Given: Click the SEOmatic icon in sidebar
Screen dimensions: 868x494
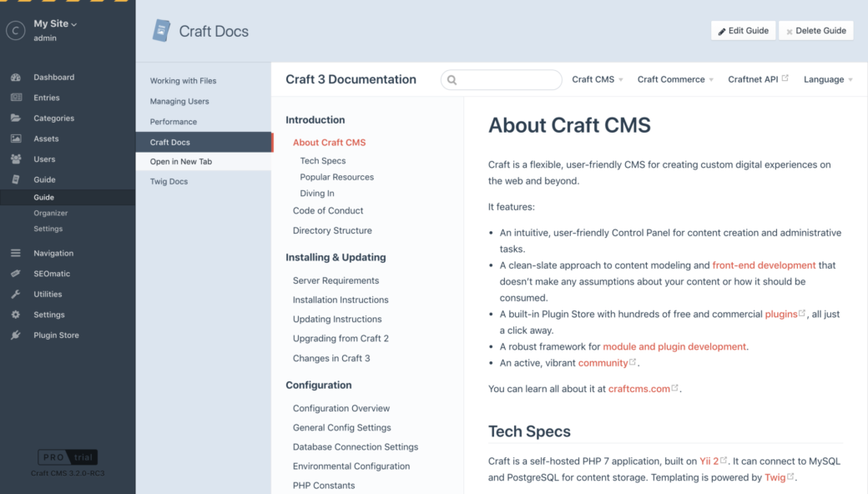Looking at the screenshot, I should (x=16, y=274).
